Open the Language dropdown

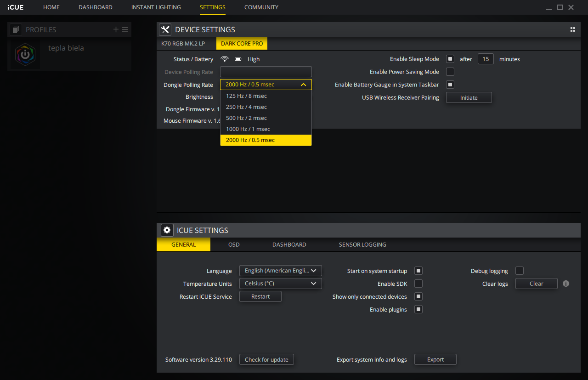(281, 271)
